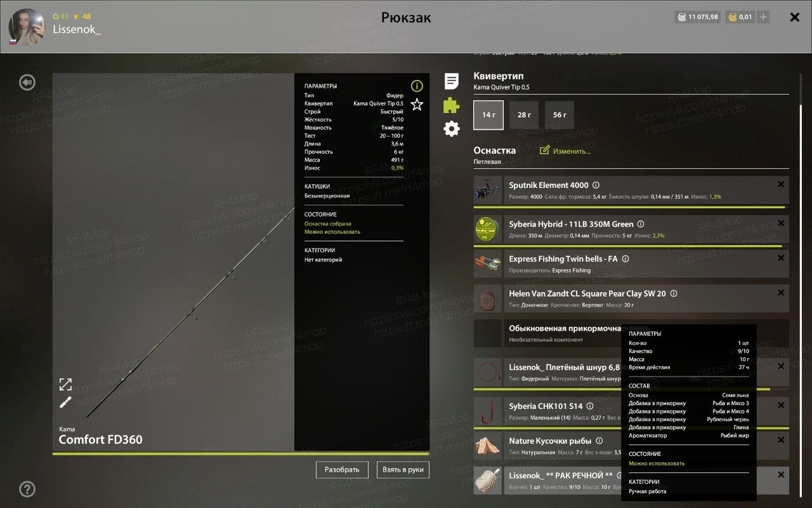
Task: Click the Syberia Hybrid - 11LB 350M Green title
Action: pyautogui.click(x=571, y=224)
